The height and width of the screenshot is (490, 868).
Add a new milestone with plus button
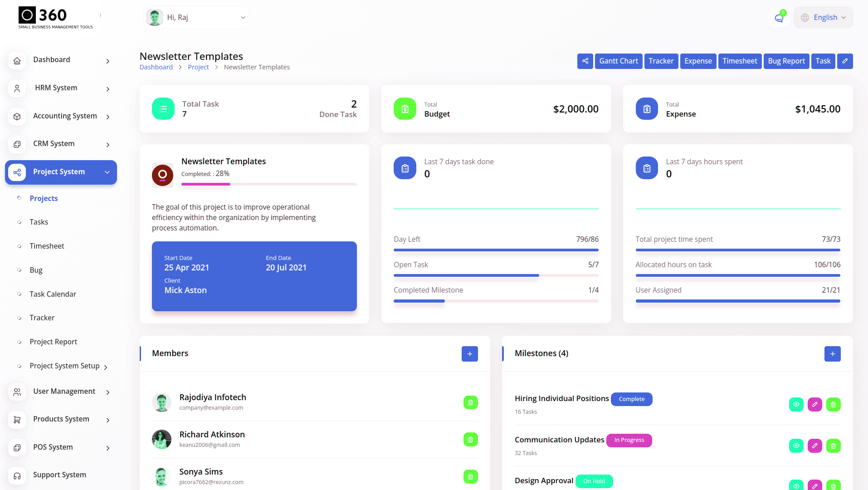click(x=832, y=354)
